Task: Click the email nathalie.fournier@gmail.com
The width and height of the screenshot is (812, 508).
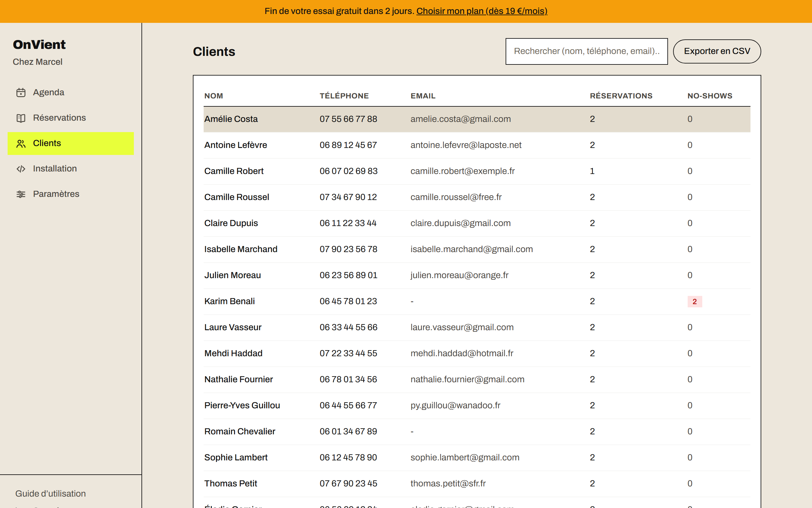Action: 467,379
